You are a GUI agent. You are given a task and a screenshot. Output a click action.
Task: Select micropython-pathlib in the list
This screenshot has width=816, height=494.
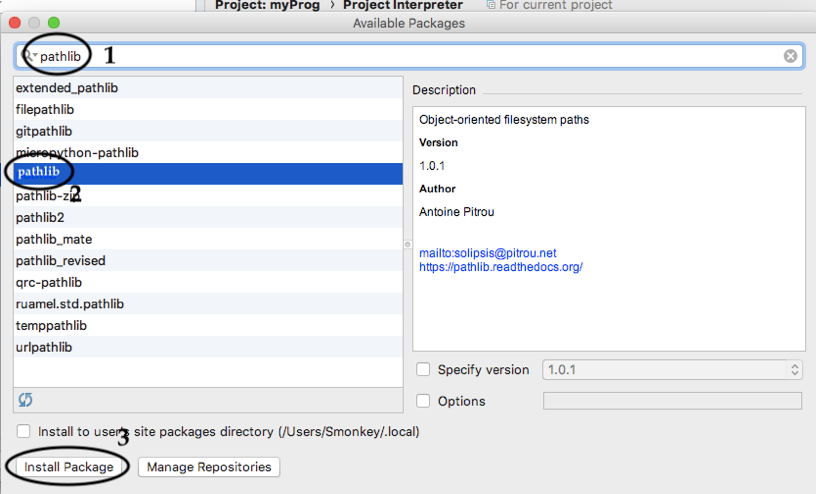tap(77, 153)
